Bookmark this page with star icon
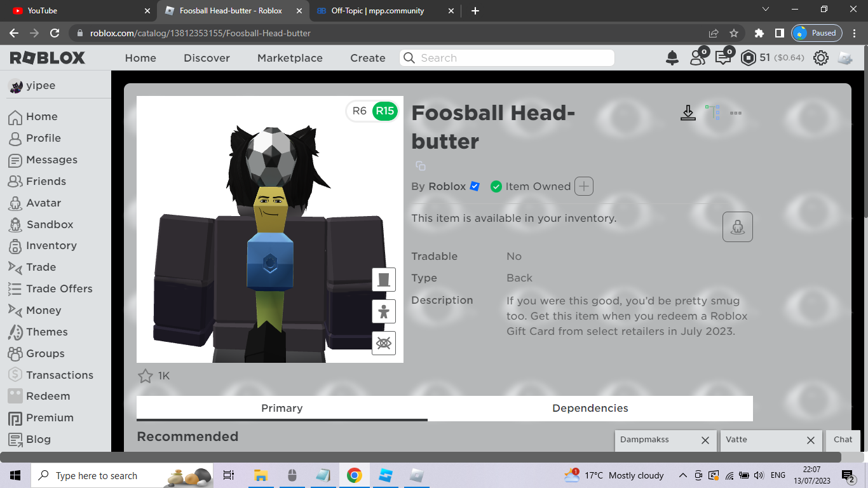Image resolution: width=868 pixels, height=488 pixels. tap(734, 33)
